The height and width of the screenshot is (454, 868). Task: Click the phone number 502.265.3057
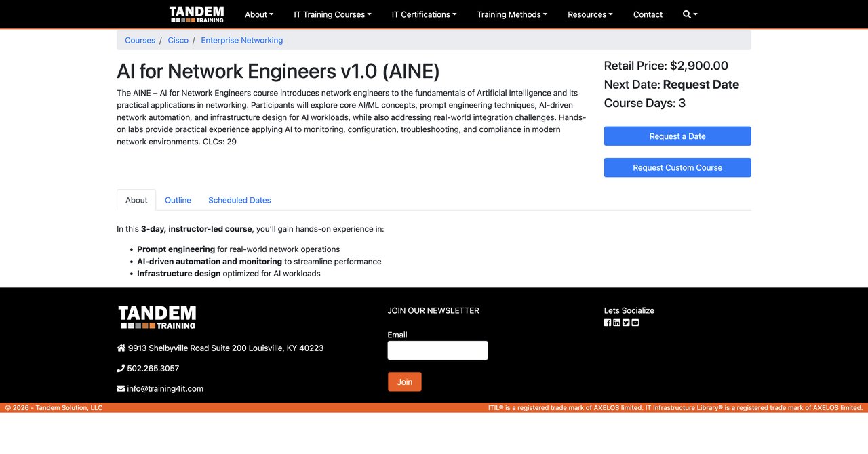click(x=153, y=368)
